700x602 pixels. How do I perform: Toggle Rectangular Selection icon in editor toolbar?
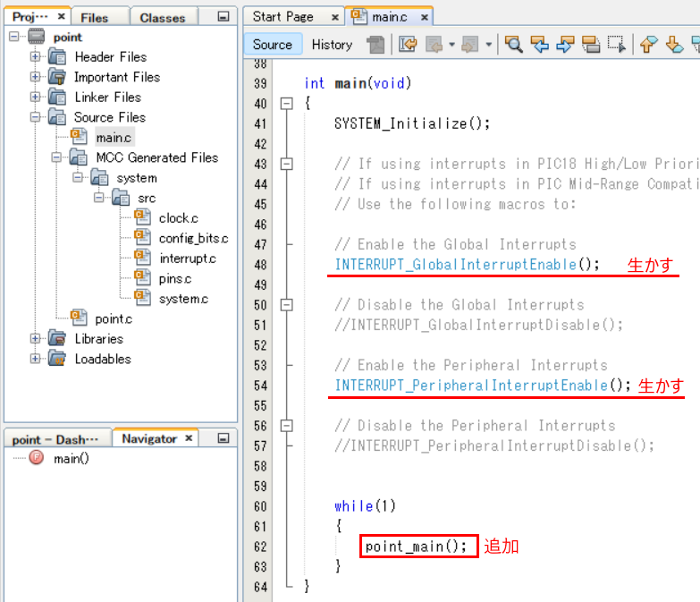pos(616,44)
